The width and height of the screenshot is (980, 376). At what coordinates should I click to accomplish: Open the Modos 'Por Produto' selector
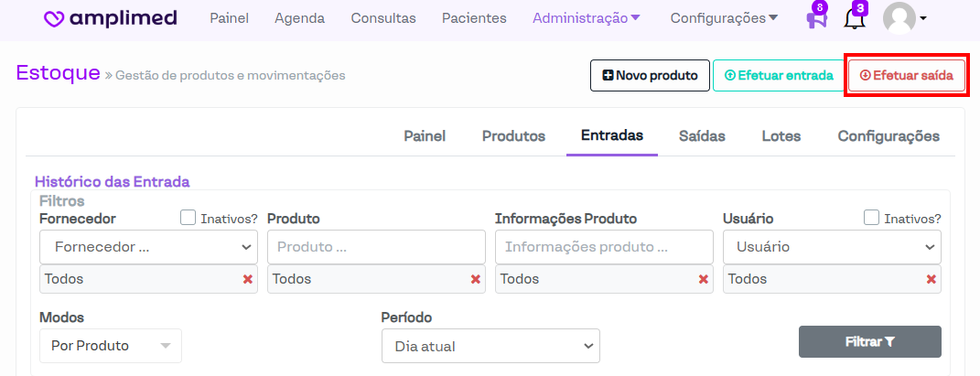coord(110,346)
